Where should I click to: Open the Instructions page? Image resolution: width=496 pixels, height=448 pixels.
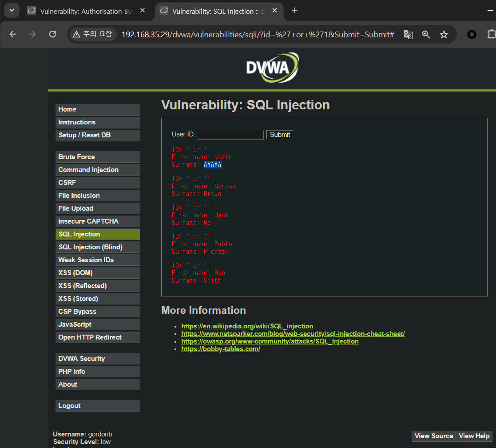pos(98,123)
